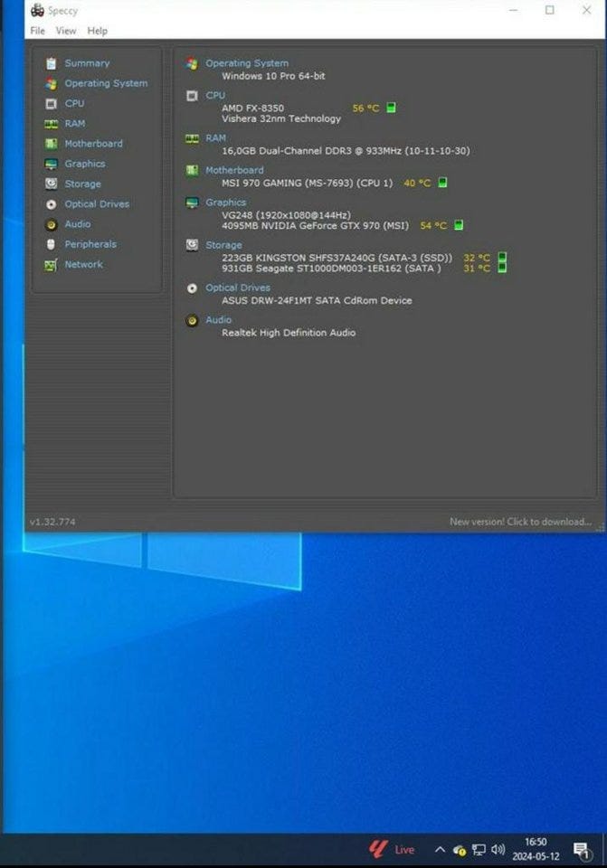The image size is (607, 868).
Task: Click the CPU heading link in summary
Action: (215, 95)
